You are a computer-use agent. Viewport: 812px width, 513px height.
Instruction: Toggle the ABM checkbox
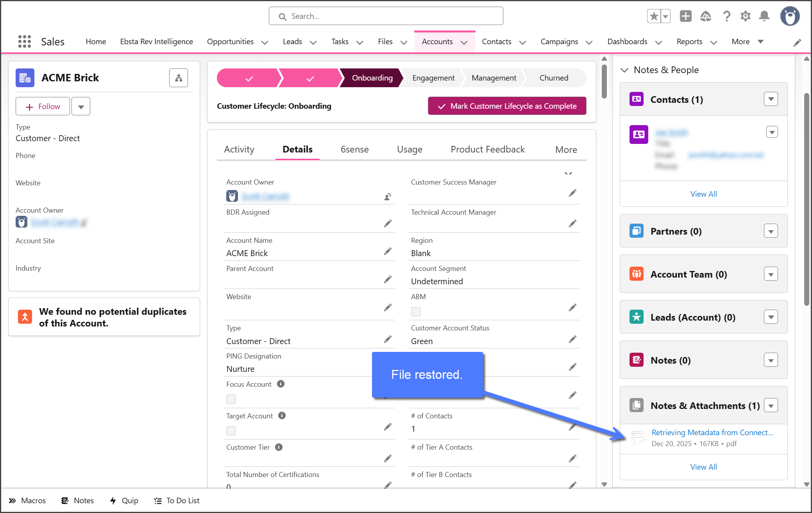416,312
